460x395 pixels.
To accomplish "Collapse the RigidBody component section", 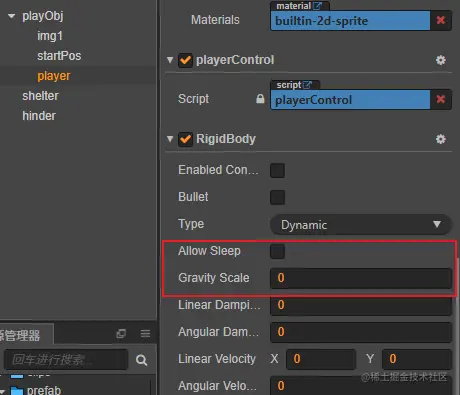I will pyautogui.click(x=170, y=139).
